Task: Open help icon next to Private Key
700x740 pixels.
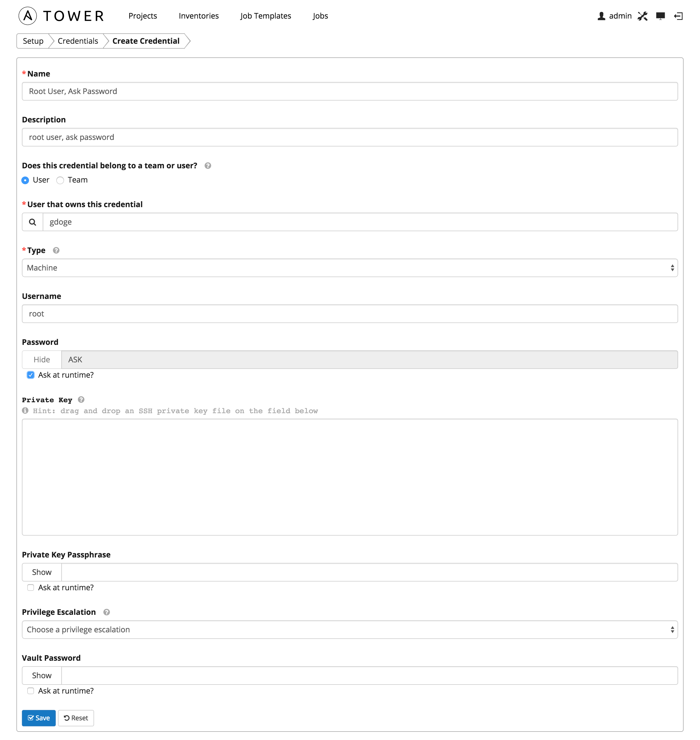Action: pyautogui.click(x=81, y=400)
